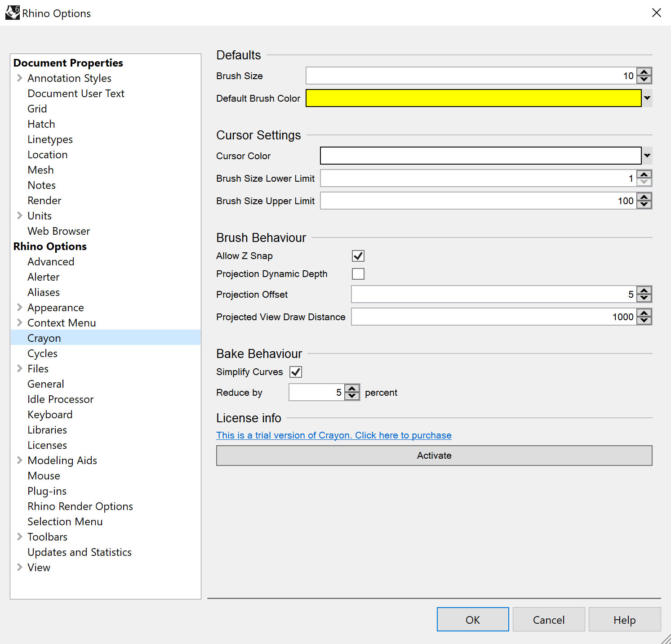
Task: Toggle Allow Z Snap checkbox
Action: [x=358, y=256]
